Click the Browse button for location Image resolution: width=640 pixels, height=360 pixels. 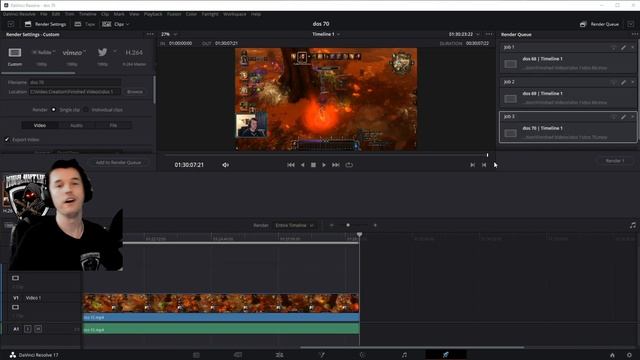coord(135,92)
